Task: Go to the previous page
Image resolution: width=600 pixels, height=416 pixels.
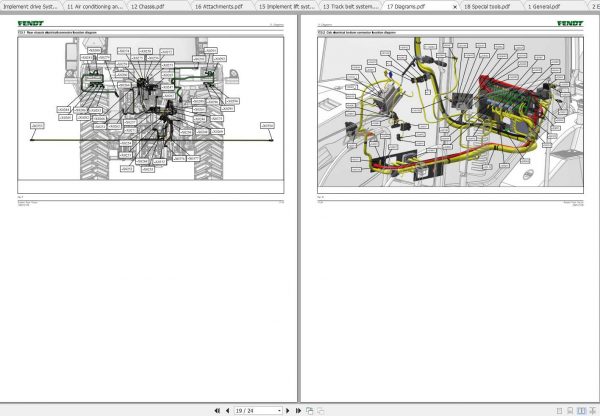Action: click(228, 411)
